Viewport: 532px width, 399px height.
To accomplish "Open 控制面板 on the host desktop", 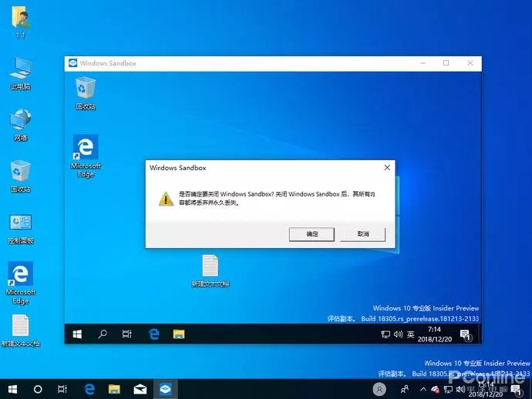I will point(21,229).
